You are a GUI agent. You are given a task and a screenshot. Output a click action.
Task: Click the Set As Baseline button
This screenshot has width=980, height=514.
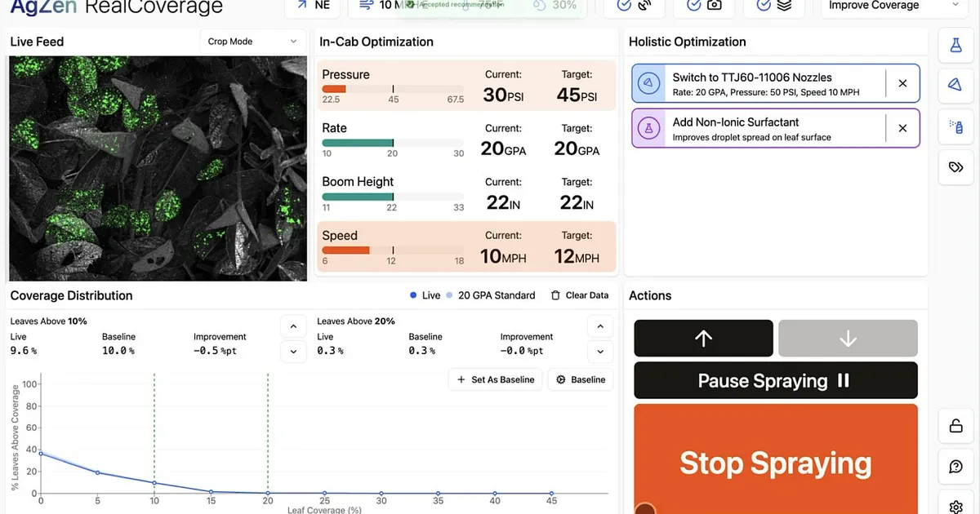[495, 379]
